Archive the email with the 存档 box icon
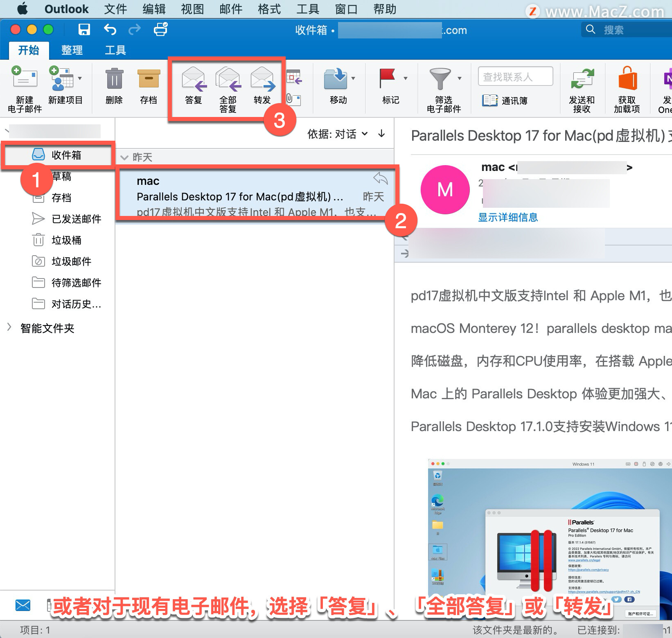 [149, 79]
